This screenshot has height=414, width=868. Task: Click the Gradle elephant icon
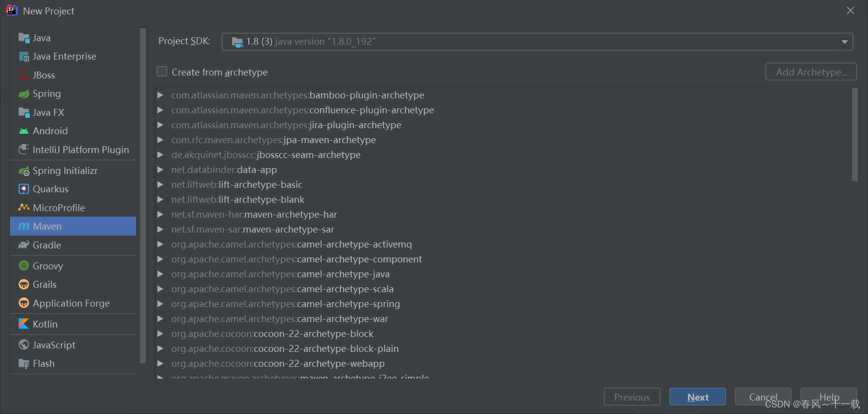coord(24,245)
